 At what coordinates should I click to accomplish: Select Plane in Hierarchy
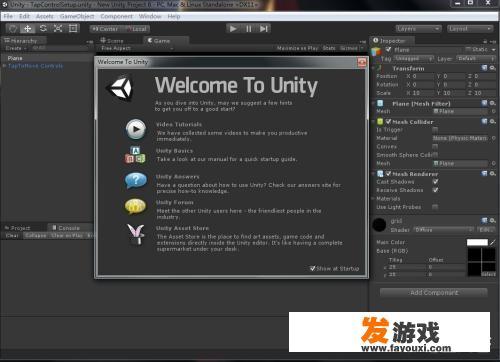tap(15, 58)
